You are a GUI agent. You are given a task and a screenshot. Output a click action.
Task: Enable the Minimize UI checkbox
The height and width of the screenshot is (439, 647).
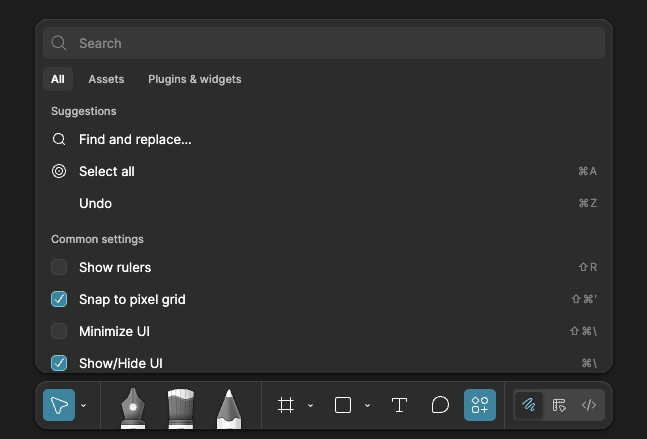[x=59, y=331]
